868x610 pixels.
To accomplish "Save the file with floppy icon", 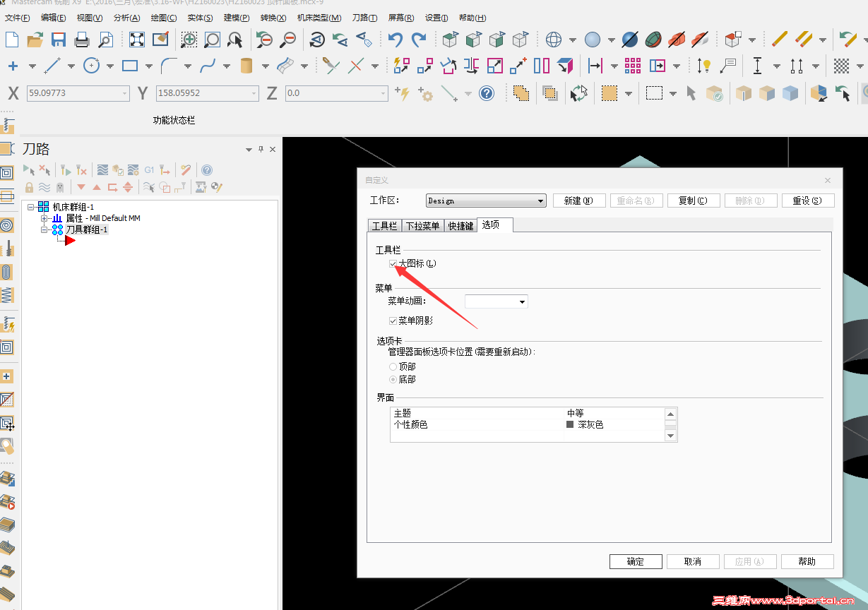I will (x=59, y=40).
